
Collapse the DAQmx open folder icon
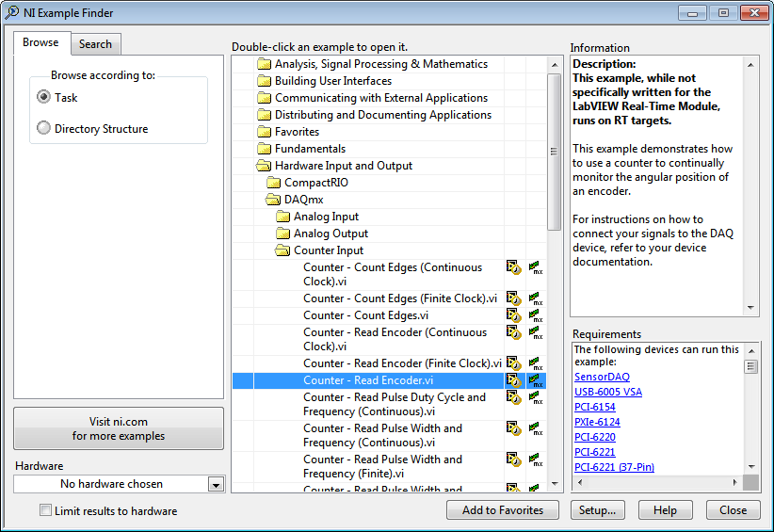tap(273, 200)
